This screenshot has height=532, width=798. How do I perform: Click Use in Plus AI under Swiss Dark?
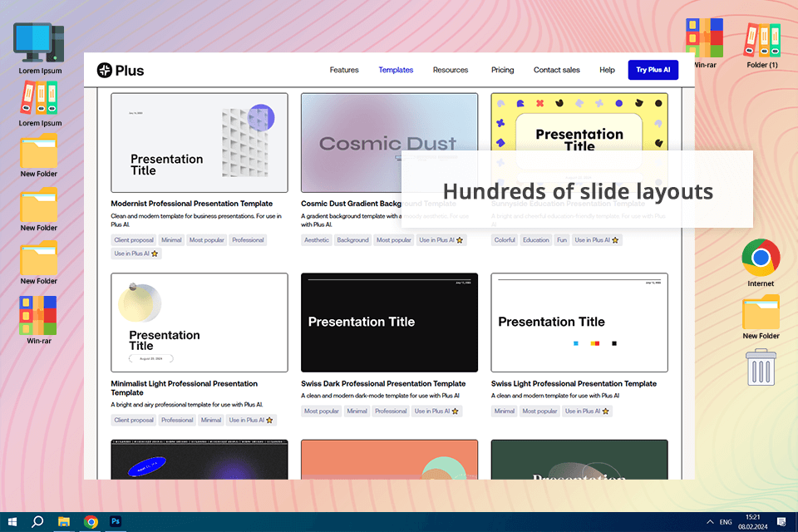pyautogui.click(x=436, y=411)
